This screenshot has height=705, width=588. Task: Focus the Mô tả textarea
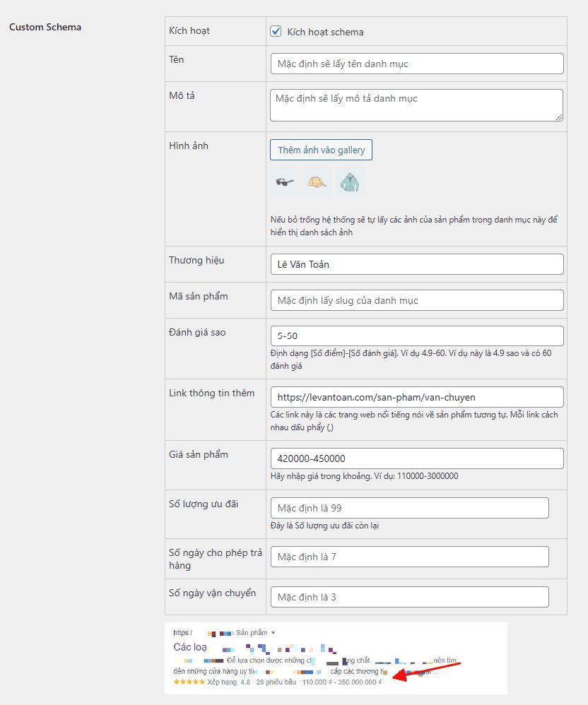(x=417, y=105)
